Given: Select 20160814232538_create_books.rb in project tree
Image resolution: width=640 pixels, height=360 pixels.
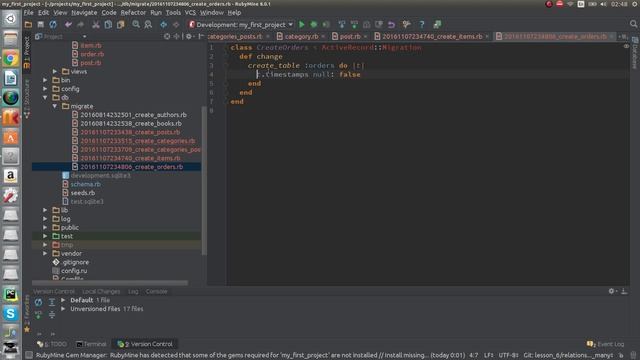Looking at the screenshot, I should 131,124.
